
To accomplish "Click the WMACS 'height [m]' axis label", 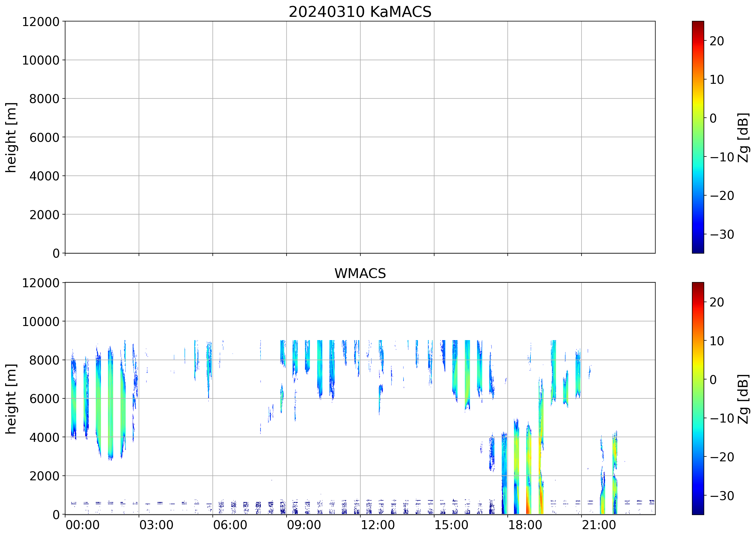I will (x=11, y=399).
